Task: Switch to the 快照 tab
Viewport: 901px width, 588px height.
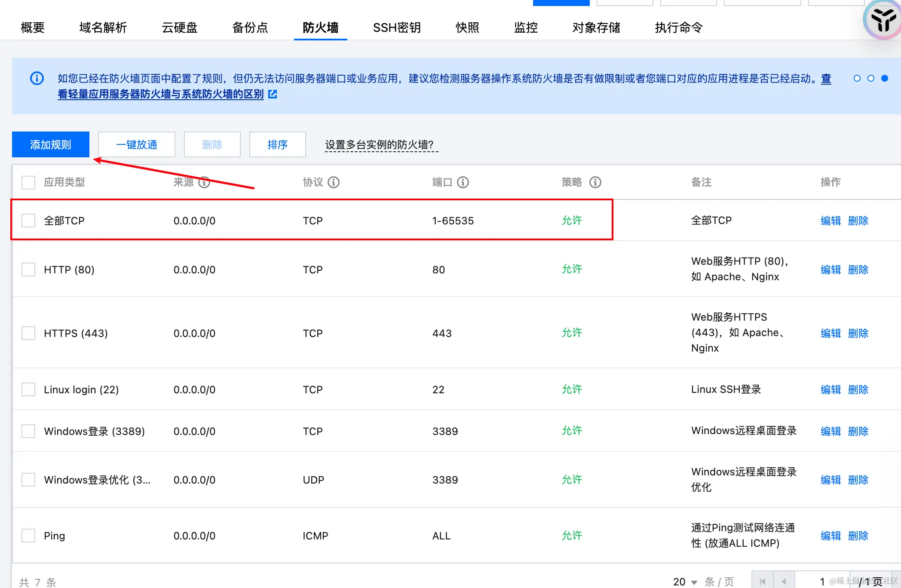Action: pyautogui.click(x=468, y=28)
